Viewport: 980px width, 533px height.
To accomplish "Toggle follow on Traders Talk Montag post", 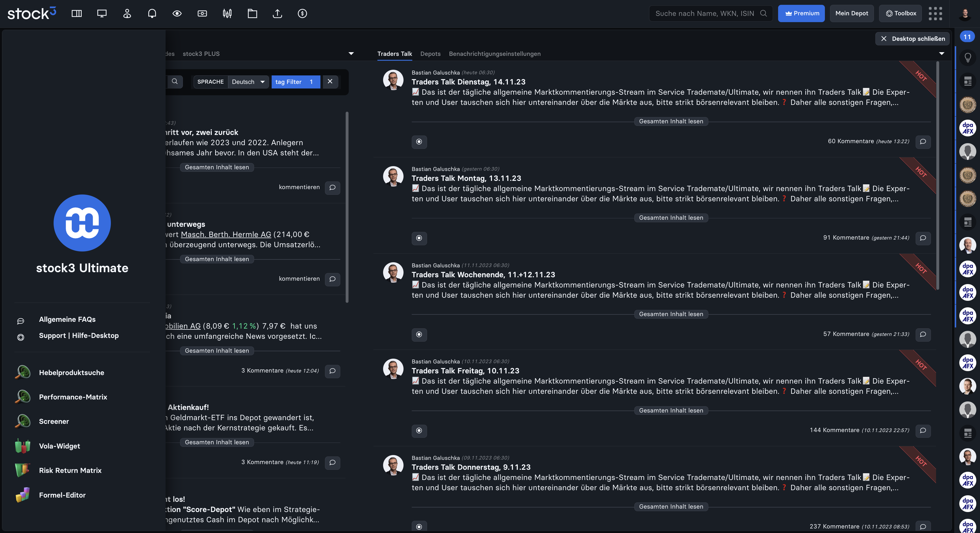I will click(419, 238).
